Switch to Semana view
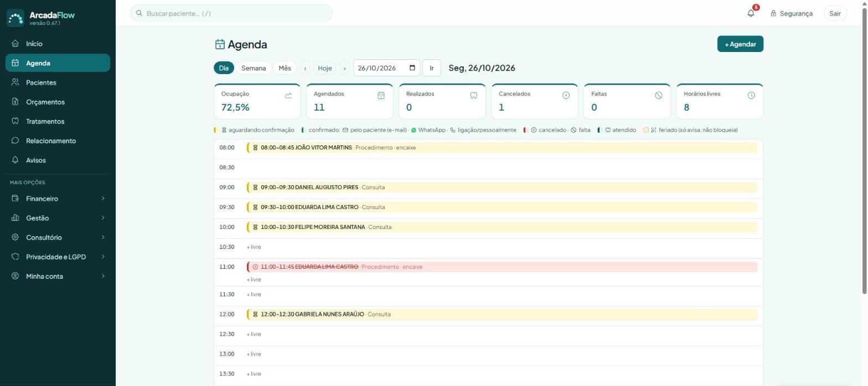The image size is (868, 386). pyautogui.click(x=254, y=68)
